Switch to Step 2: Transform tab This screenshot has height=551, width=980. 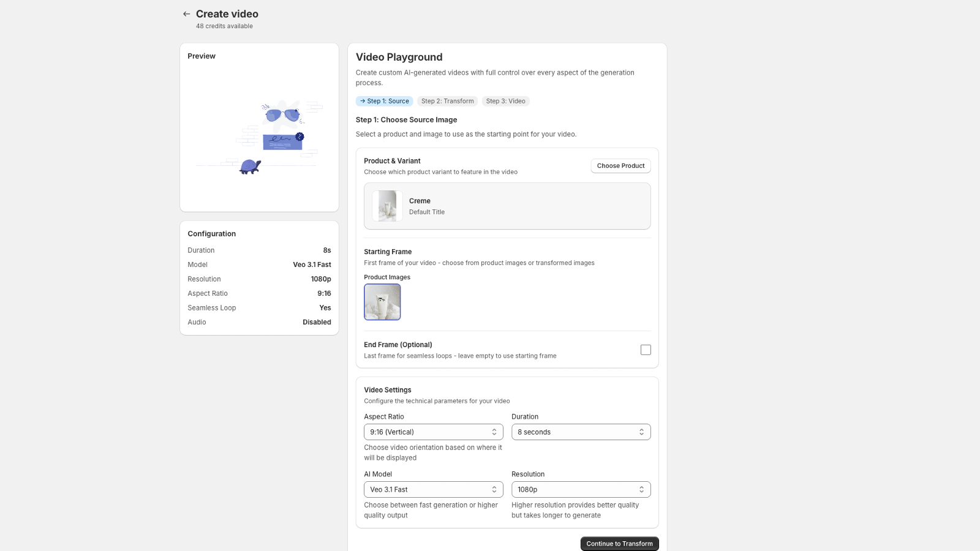[x=447, y=102]
